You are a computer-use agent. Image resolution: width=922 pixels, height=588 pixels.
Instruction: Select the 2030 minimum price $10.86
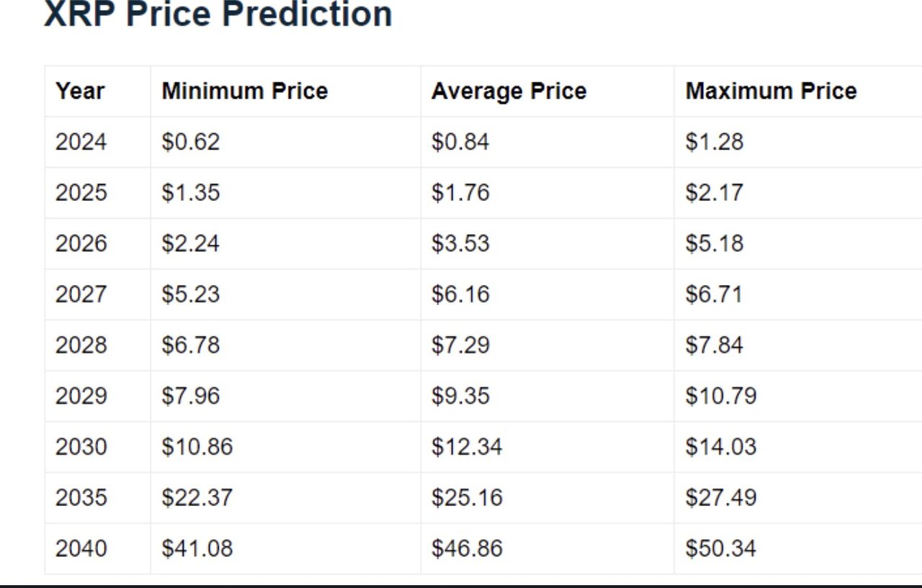(x=197, y=447)
